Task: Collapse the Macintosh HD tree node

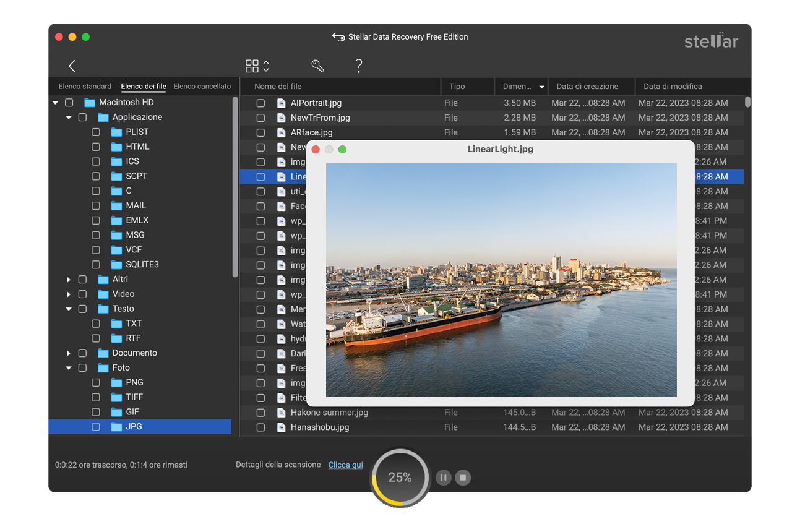Action: point(56,103)
